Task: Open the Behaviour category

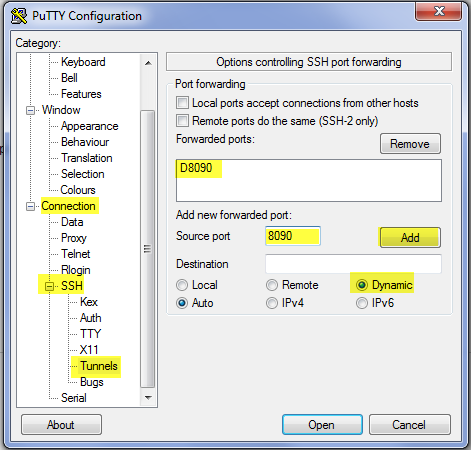Action: point(85,142)
